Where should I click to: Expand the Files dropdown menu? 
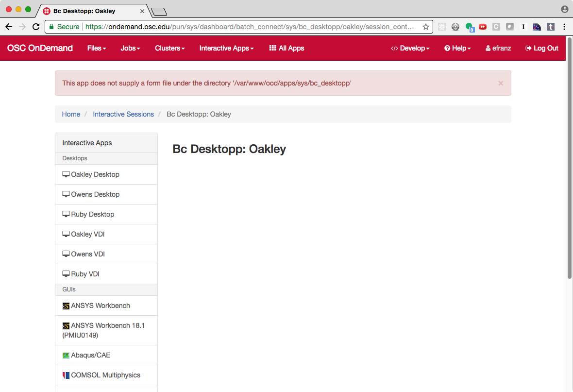97,48
